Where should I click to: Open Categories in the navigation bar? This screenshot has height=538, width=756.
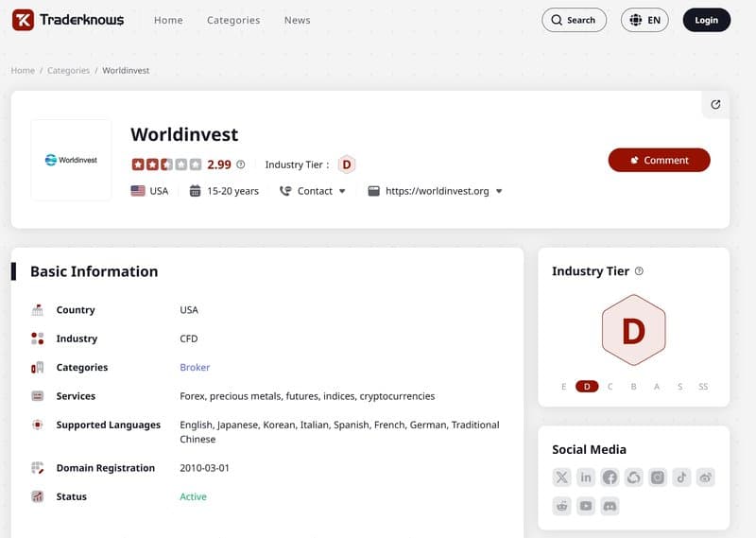(x=233, y=20)
